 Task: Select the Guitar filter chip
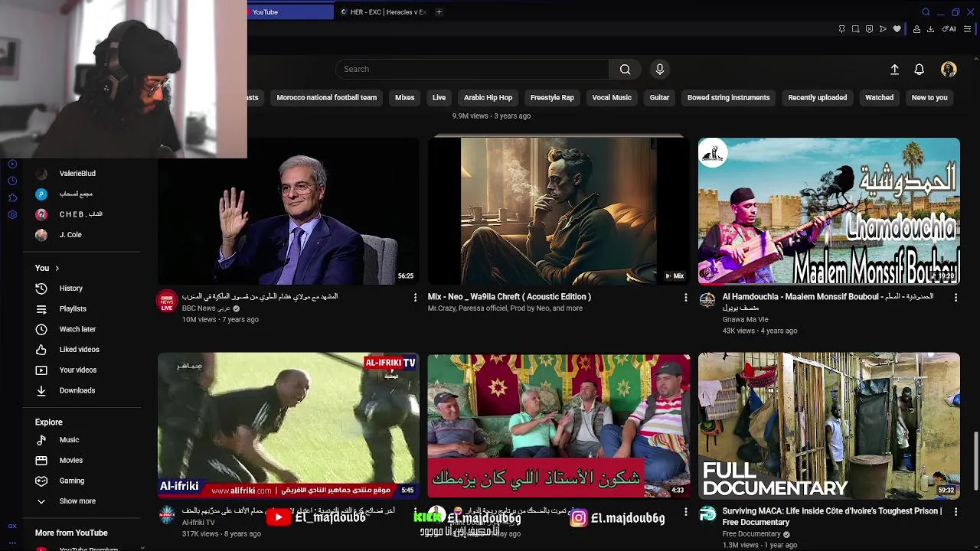pyautogui.click(x=659, y=97)
